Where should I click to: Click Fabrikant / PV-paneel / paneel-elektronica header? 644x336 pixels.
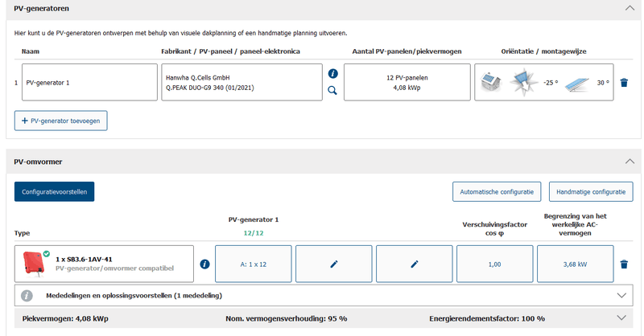(x=230, y=51)
